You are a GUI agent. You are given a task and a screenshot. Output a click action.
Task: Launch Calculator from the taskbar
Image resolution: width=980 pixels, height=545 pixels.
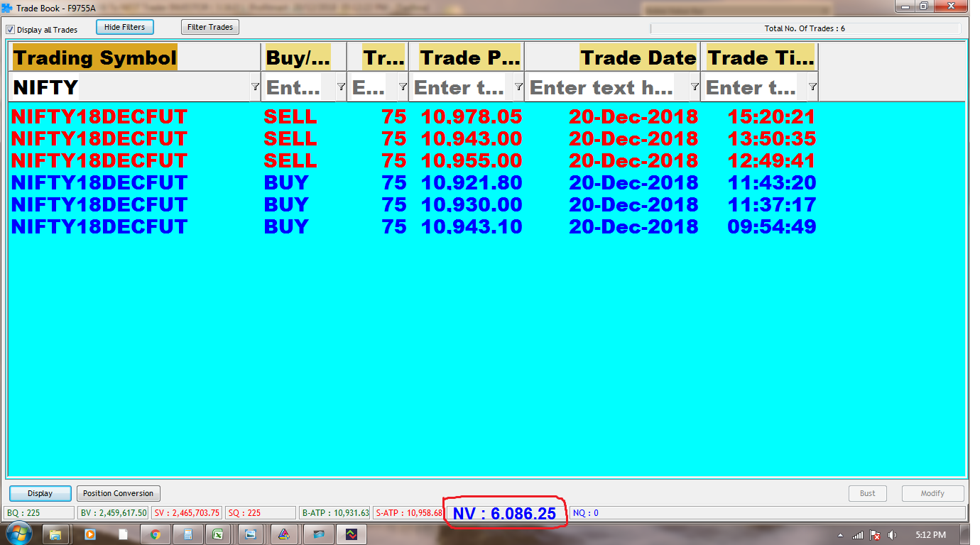[x=187, y=534]
